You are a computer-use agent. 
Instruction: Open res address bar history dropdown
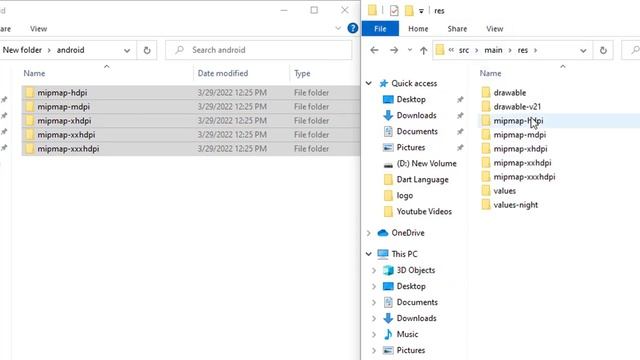583,51
